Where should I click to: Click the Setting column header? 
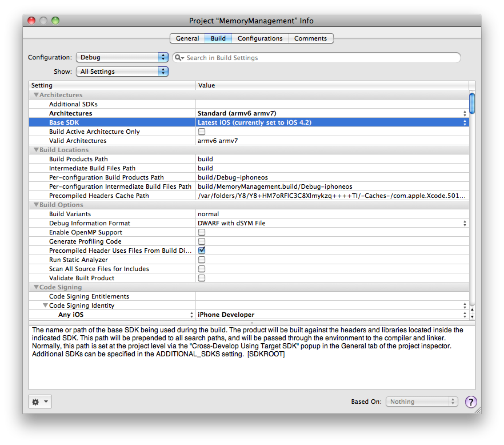[112, 85]
